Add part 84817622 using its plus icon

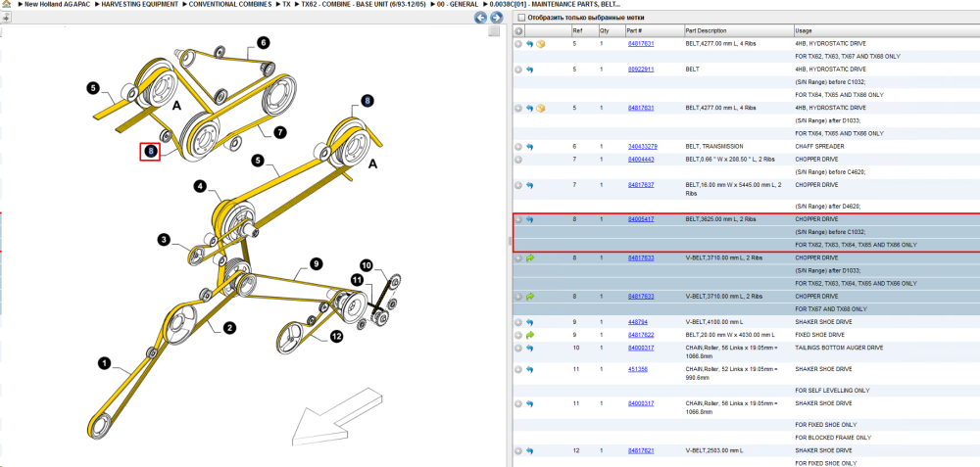pyautogui.click(x=518, y=335)
